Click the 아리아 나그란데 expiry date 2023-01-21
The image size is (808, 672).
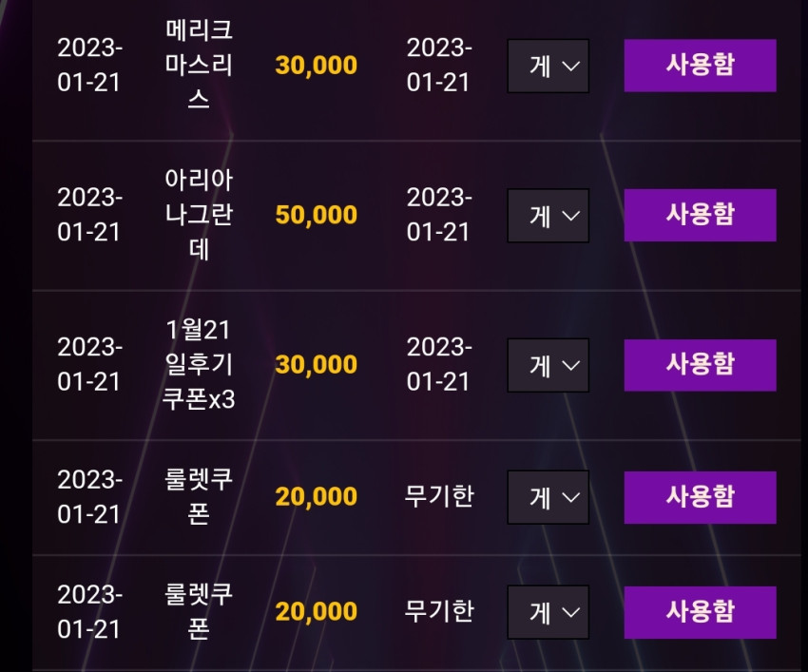439,215
